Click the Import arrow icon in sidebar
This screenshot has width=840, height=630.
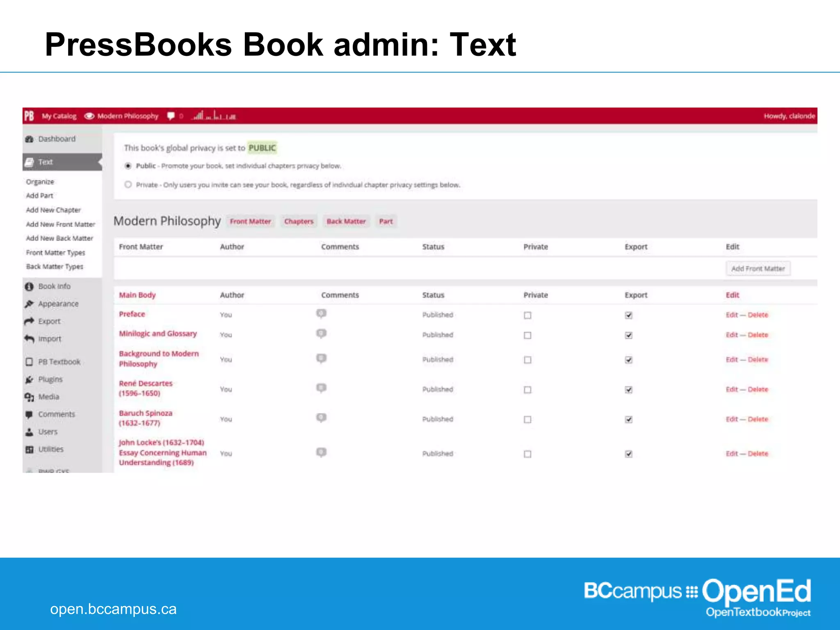click(29, 339)
